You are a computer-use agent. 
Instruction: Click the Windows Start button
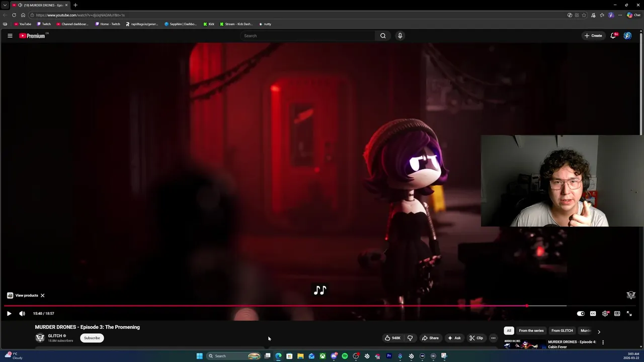[199, 356]
